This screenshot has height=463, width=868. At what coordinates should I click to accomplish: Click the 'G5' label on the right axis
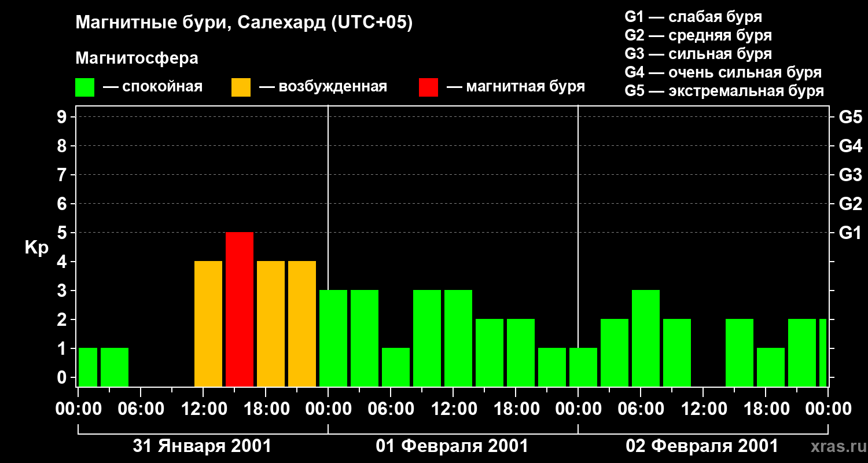850,117
